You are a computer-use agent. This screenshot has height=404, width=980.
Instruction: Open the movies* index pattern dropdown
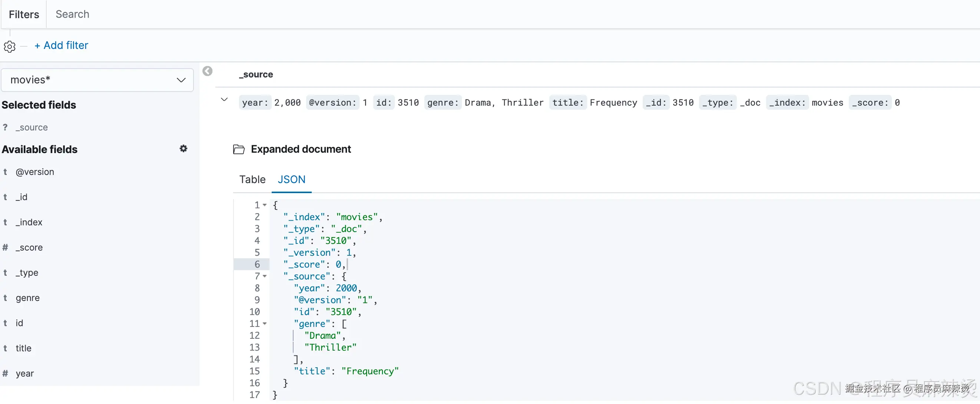click(97, 80)
